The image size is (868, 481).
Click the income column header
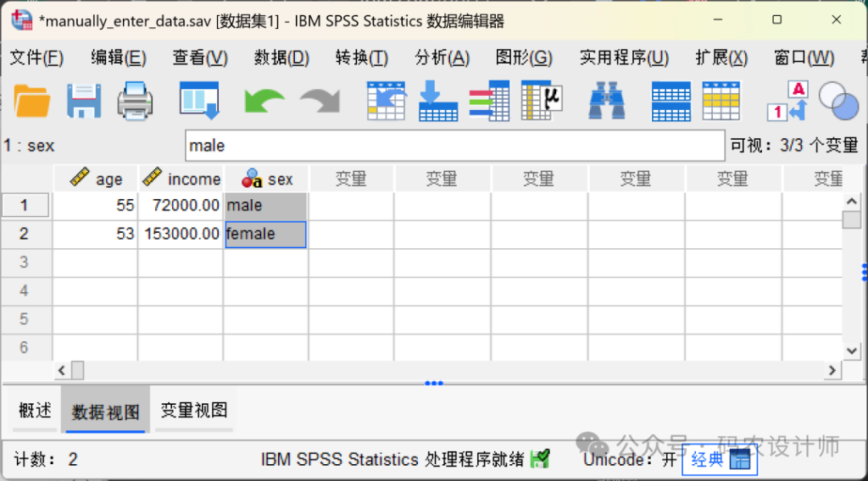point(181,179)
